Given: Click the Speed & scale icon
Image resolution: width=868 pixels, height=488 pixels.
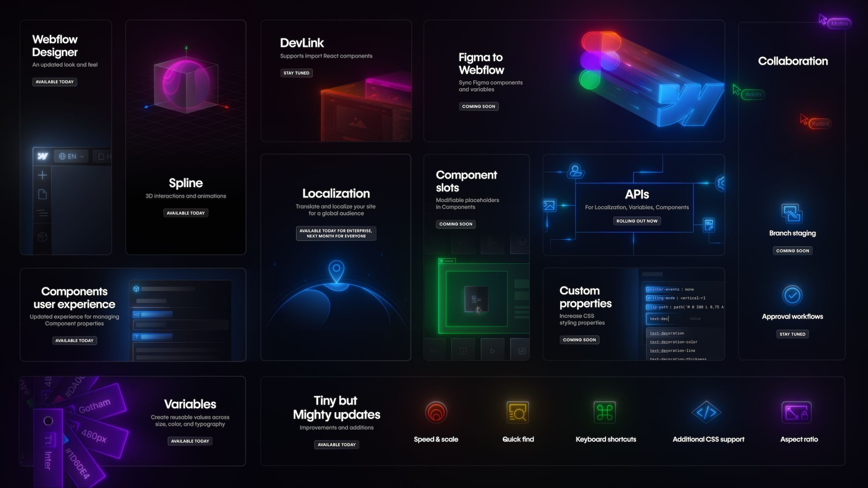Looking at the screenshot, I should [x=435, y=412].
